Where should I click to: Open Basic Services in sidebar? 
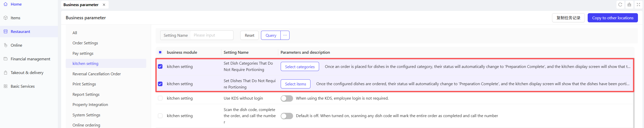coord(22,86)
